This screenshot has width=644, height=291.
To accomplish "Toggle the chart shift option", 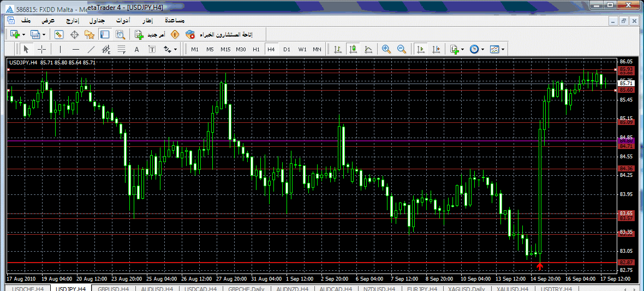I will 436,49.
